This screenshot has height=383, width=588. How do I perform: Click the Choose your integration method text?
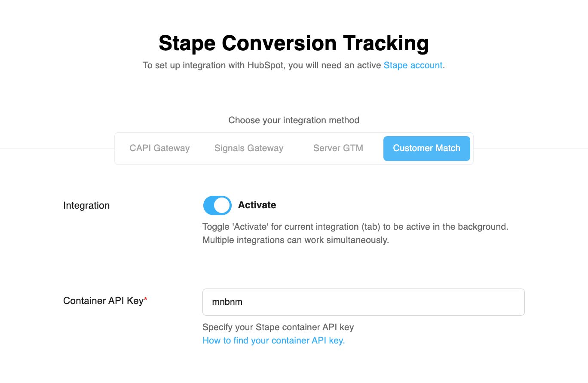[x=294, y=120]
